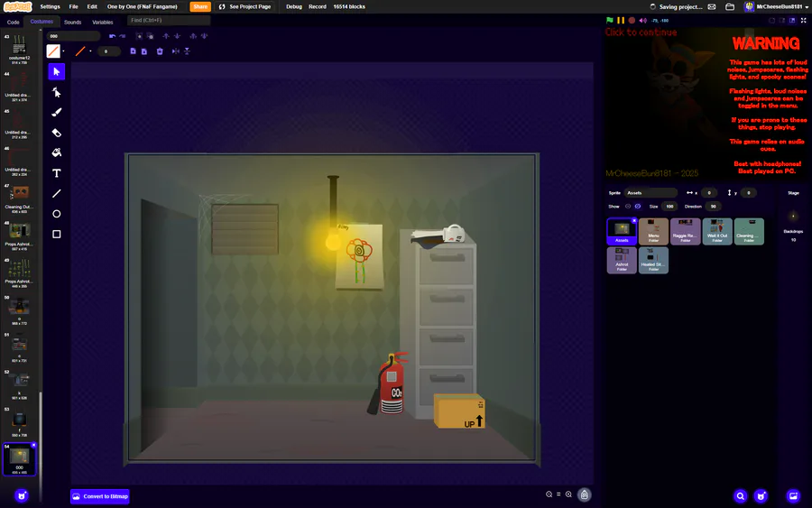Click the Debug button
The height and width of the screenshot is (508, 812).
(293, 6)
